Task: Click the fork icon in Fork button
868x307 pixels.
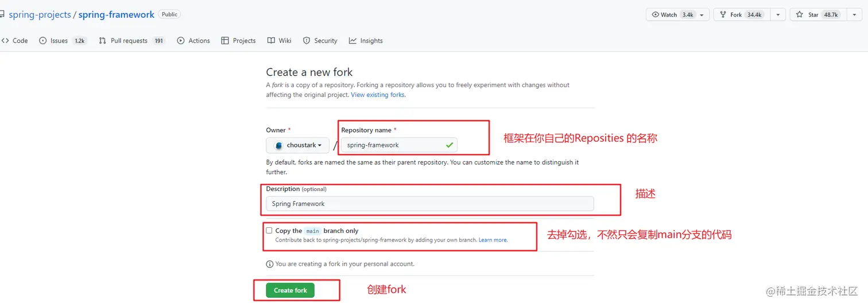Action: tap(723, 15)
